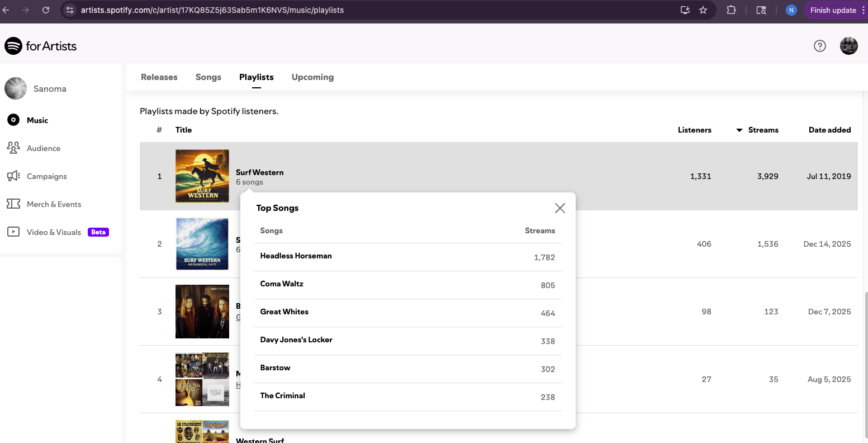Click the Dec 14, 2025 date
This screenshot has height=443, width=868.
[x=827, y=244]
